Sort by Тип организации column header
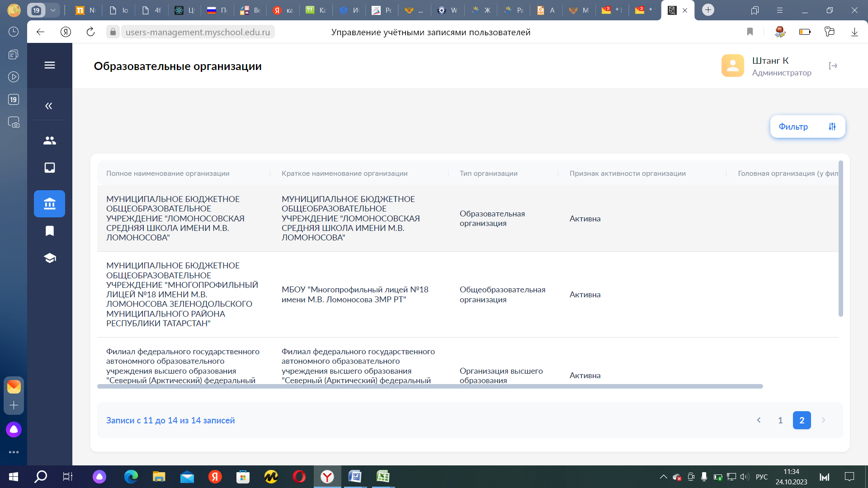Image resolution: width=868 pixels, height=488 pixels. pyautogui.click(x=488, y=174)
